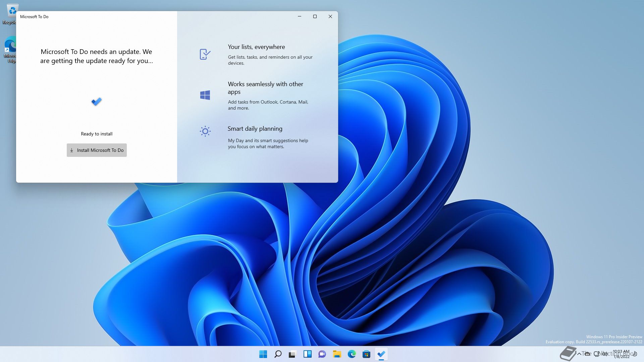644x362 pixels.
Task: Maximize the Microsoft To Do window
Action: 315,16
